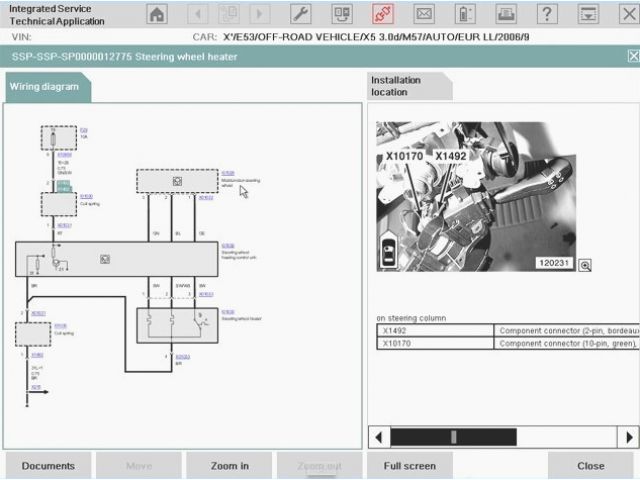This screenshot has height=480, width=640.
Task: Open the envelope messages icon
Action: click(424, 14)
